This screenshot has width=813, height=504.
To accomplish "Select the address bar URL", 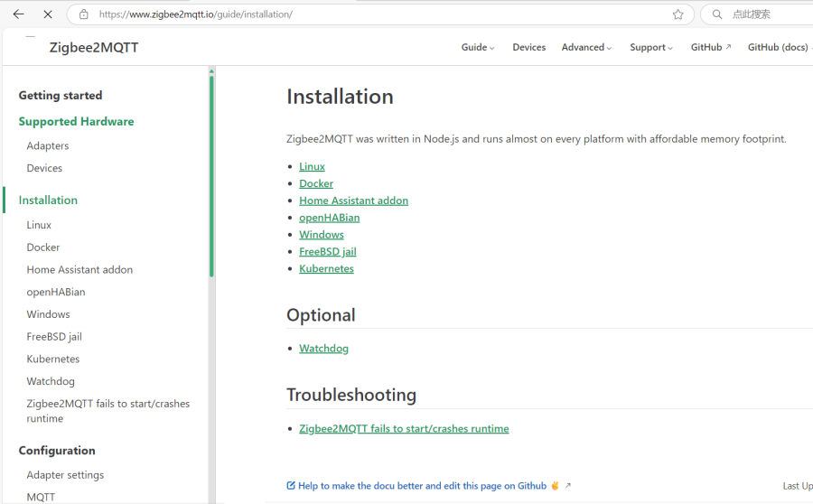I will (195, 14).
